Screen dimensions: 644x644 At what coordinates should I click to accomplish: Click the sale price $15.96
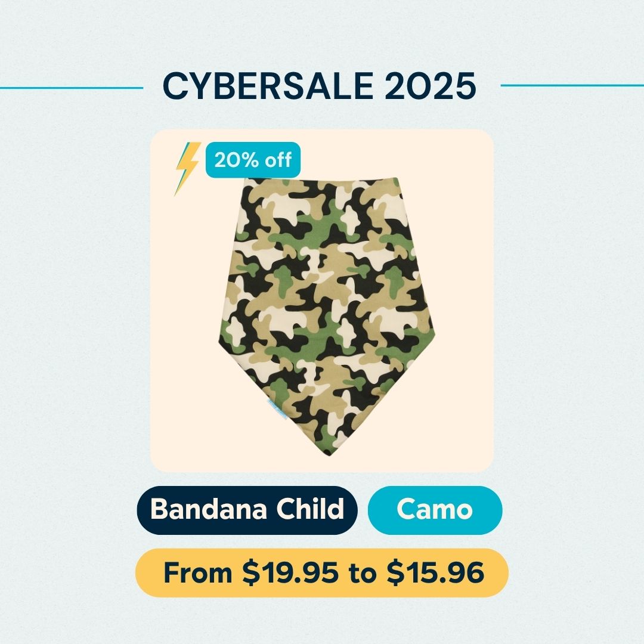coord(435,573)
